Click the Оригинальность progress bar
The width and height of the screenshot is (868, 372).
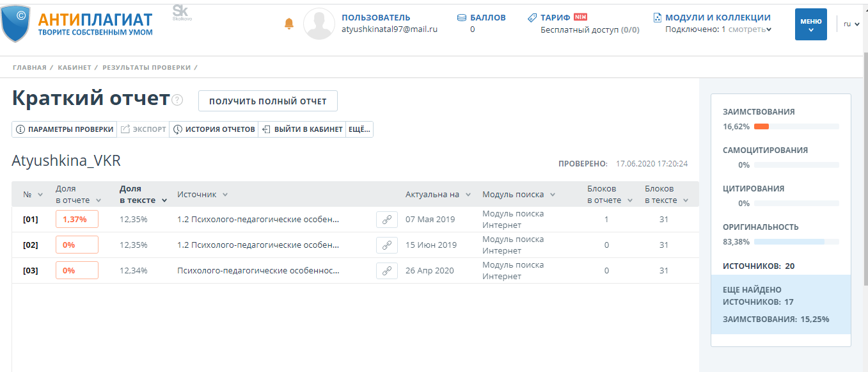pyautogui.click(x=796, y=242)
